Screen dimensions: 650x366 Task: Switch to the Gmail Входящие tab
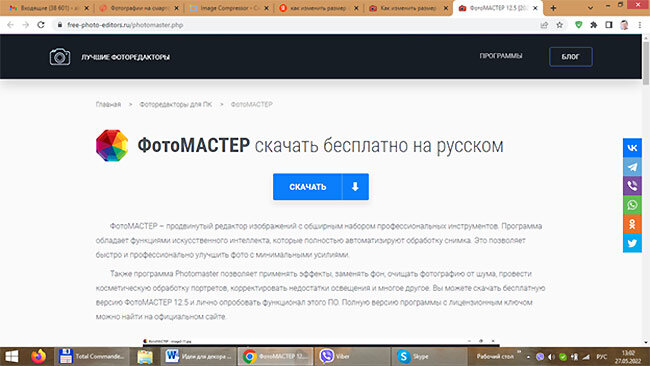[49, 8]
